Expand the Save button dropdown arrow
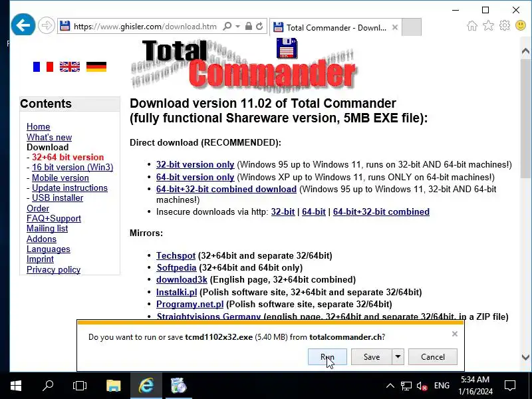 [x=398, y=357]
